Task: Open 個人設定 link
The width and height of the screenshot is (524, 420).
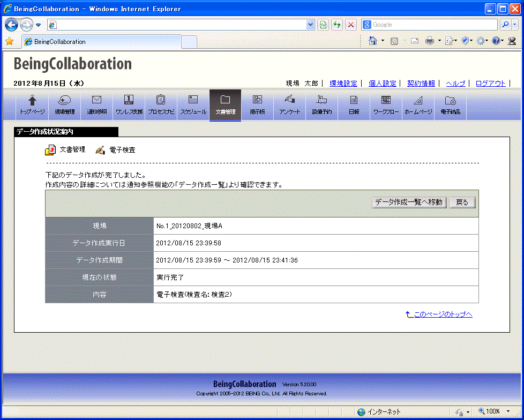Action: [x=383, y=84]
